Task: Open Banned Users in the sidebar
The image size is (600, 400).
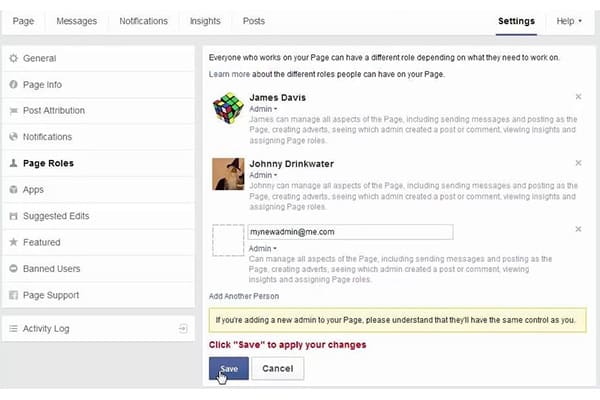Action: [98, 268]
